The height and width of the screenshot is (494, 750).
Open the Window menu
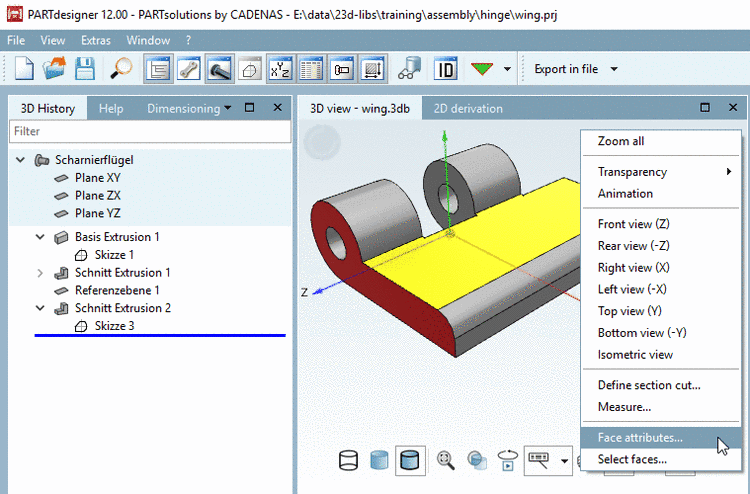(148, 41)
